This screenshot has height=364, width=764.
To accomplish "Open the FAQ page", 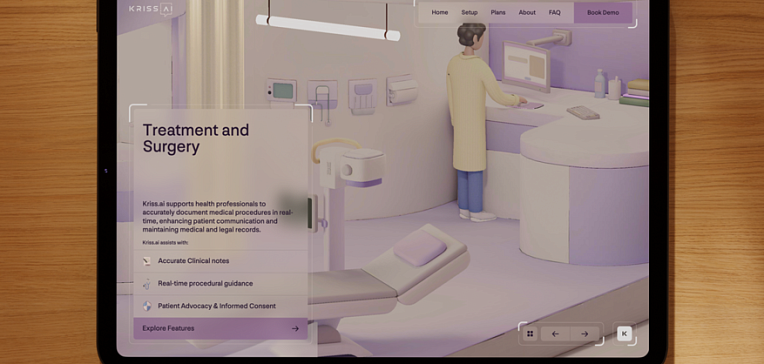I will coord(554,13).
